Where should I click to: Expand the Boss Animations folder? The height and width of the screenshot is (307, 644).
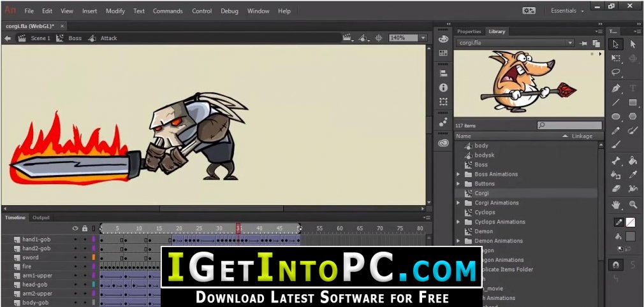(458, 175)
